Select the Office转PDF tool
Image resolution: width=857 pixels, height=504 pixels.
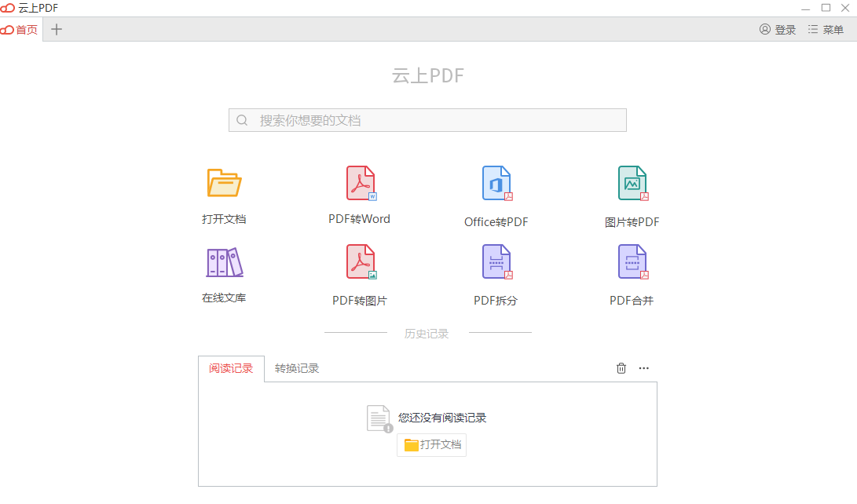click(496, 192)
